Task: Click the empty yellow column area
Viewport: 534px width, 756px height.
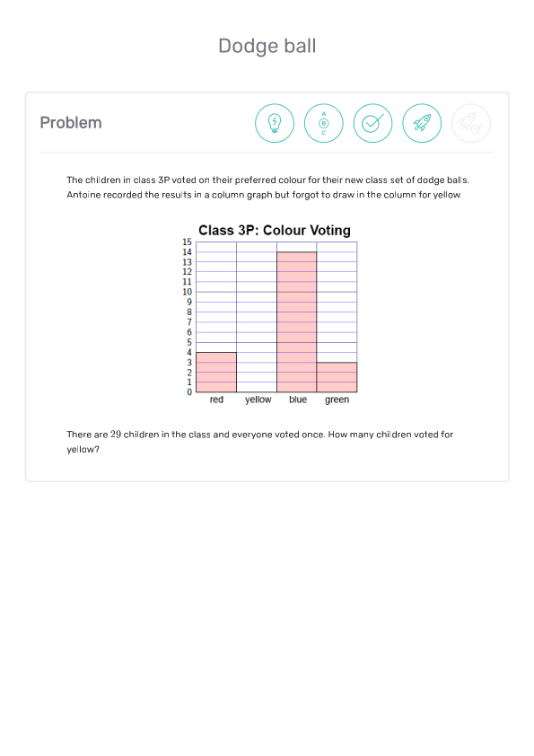Action: coord(257,317)
